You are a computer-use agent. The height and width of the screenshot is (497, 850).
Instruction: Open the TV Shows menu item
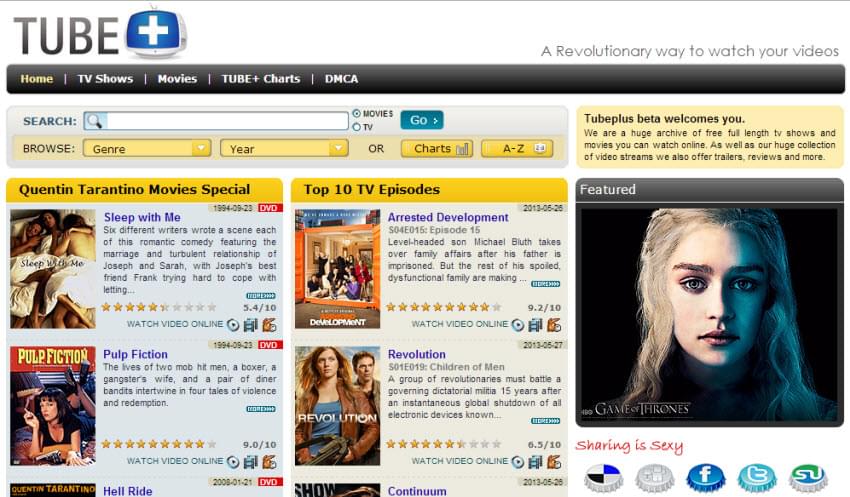(105, 79)
